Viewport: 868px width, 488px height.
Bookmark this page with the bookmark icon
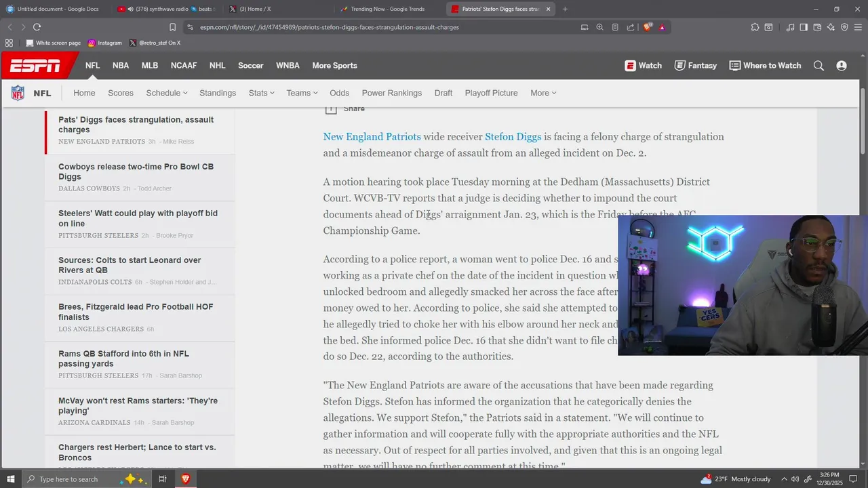[172, 27]
